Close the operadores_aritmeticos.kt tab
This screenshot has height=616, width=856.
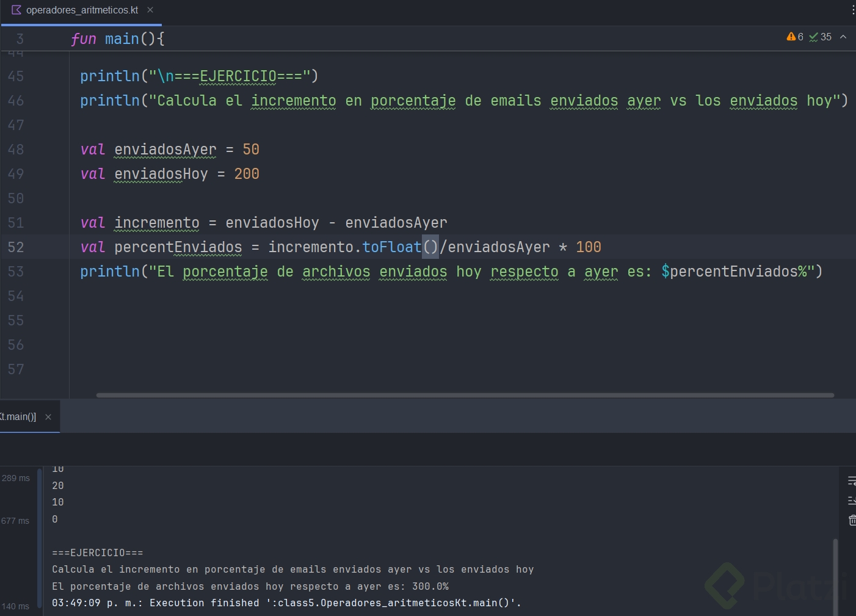150,10
